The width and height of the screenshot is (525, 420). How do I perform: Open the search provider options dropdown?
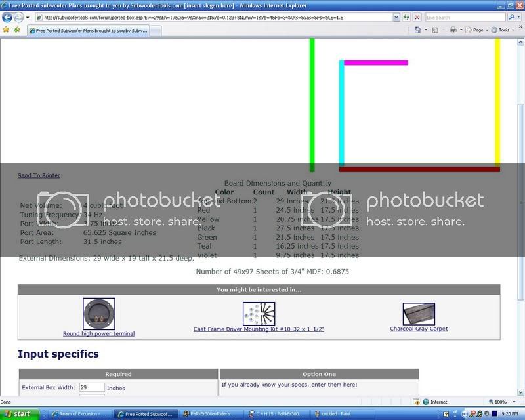[519, 18]
